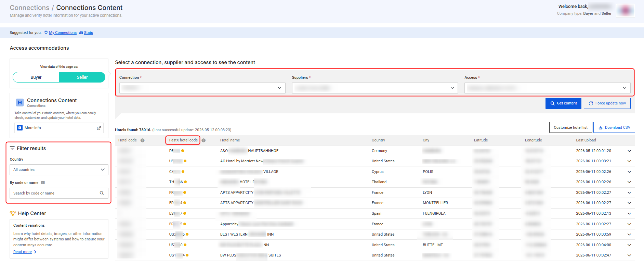
Task: Click the MONTPELLIER city cell
Action: (x=435, y=203)
